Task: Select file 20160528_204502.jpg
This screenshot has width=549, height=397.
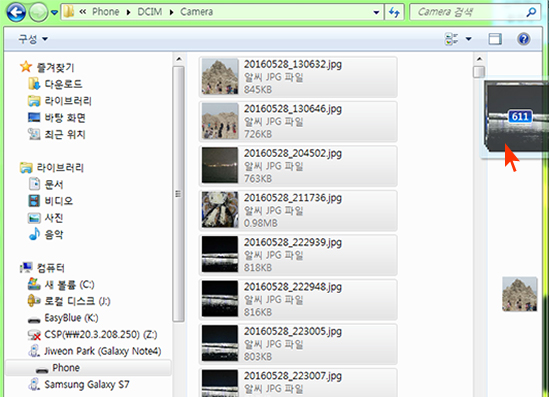Action: (298, 166)
